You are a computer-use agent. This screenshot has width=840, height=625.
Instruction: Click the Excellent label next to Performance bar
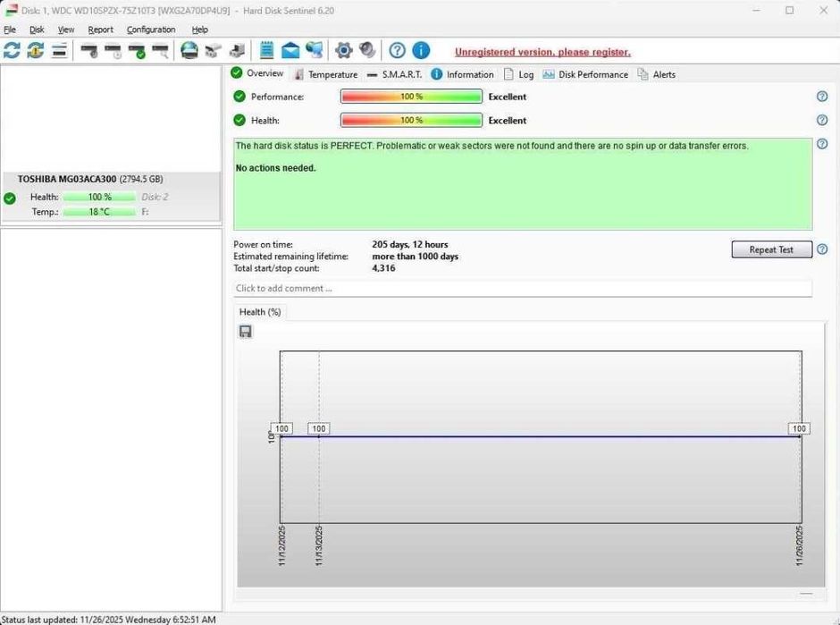(508, 97)
